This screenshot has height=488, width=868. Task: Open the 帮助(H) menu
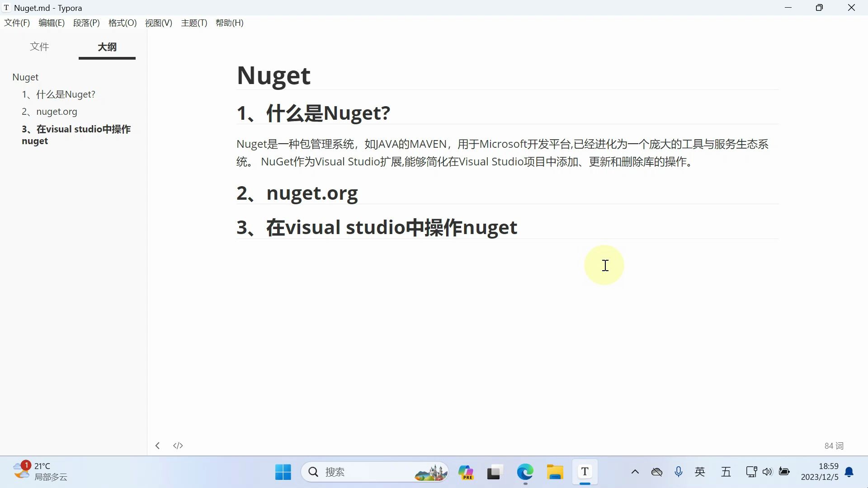coord(230,23)
